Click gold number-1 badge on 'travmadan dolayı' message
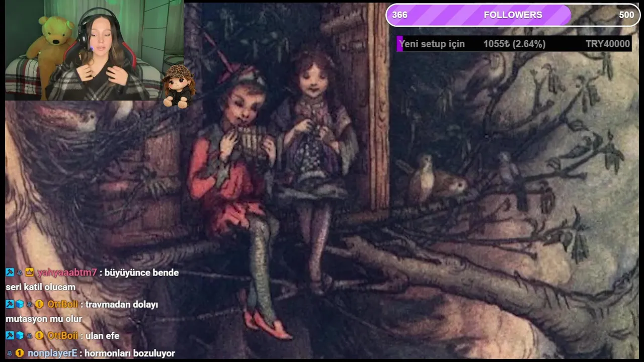Screen dimensions: 644x362 pyautogui.click(x=39, y=304)
